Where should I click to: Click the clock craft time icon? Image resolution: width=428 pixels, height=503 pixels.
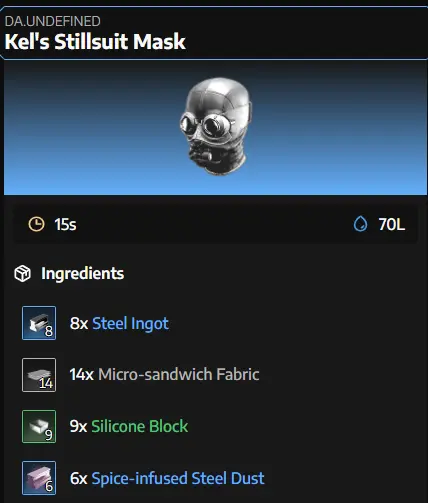coord(36,224)
